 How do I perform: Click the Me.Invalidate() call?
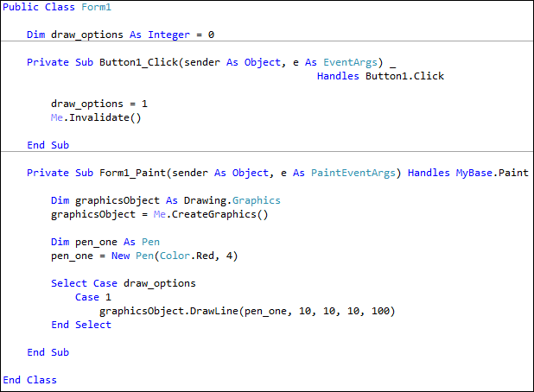[95, 117]
